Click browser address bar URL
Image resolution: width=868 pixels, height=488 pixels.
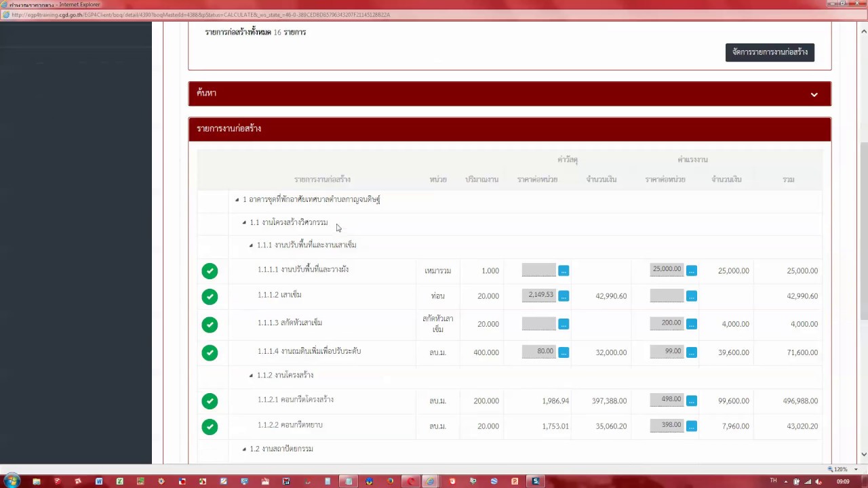[x=201, y=15]
